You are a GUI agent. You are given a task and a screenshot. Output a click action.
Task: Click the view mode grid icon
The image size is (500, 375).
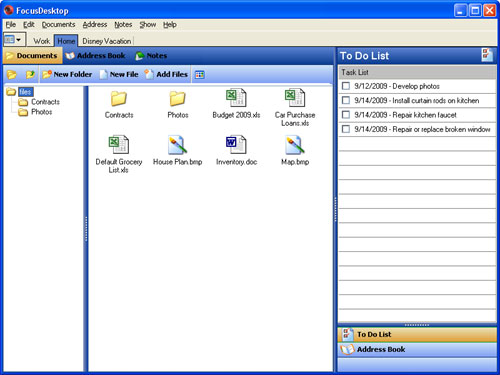pyautogui.click(x=200, y=74)
